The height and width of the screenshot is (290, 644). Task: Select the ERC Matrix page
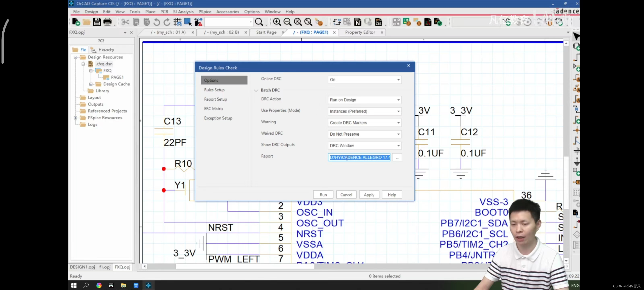pos(214,109)
